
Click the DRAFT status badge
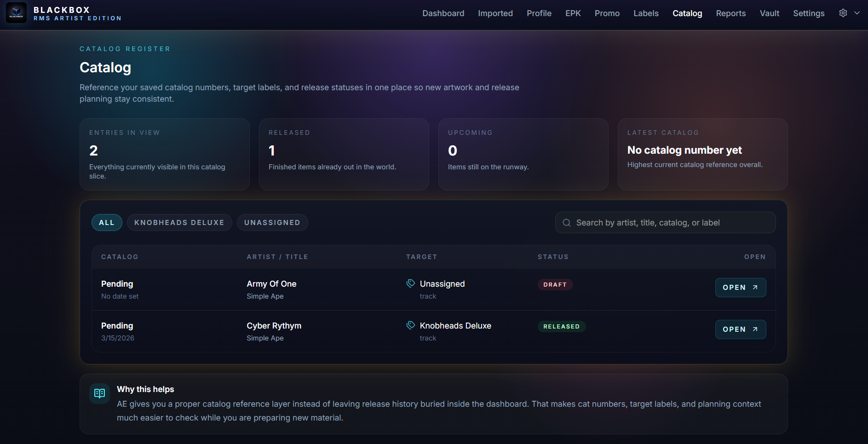[x=555, y=284]
